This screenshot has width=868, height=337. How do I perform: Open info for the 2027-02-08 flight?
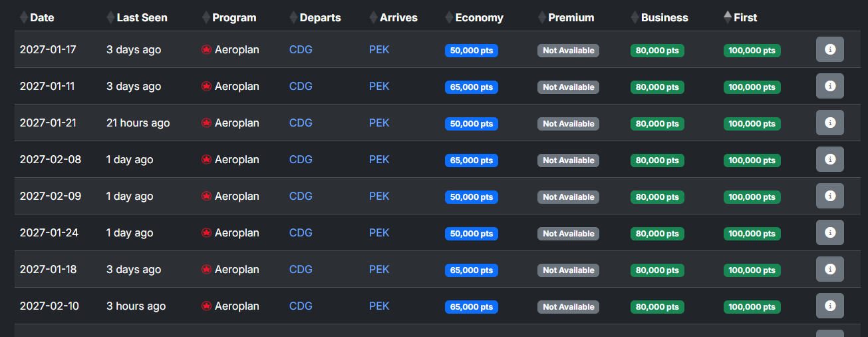coord(829,160)
